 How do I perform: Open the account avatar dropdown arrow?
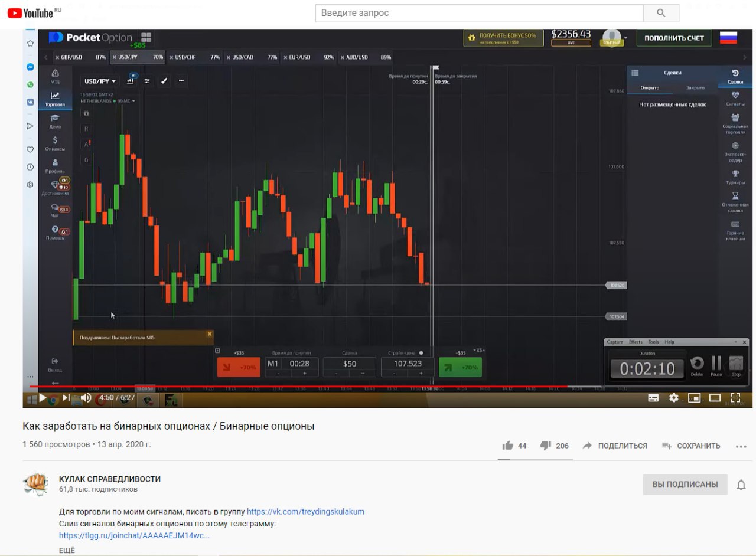click(x=625, y=37)
